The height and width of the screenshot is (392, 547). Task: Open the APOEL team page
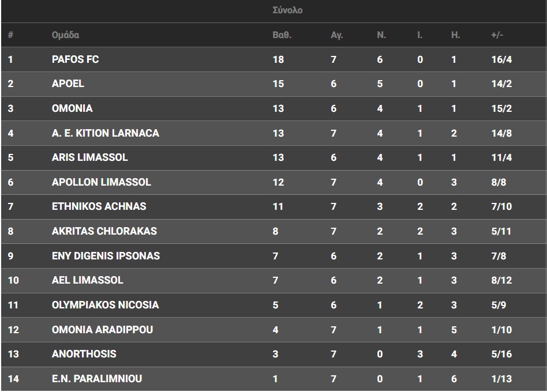tap(68, 84)
